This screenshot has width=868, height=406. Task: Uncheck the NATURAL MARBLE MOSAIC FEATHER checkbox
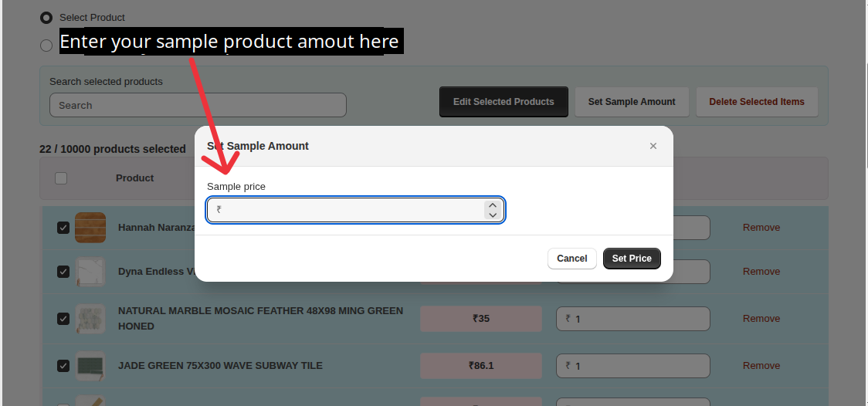coord(63,319)
